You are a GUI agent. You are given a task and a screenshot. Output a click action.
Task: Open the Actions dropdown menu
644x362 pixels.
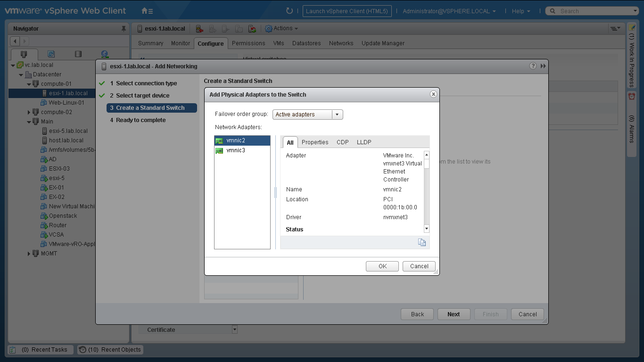pos(281,29)
